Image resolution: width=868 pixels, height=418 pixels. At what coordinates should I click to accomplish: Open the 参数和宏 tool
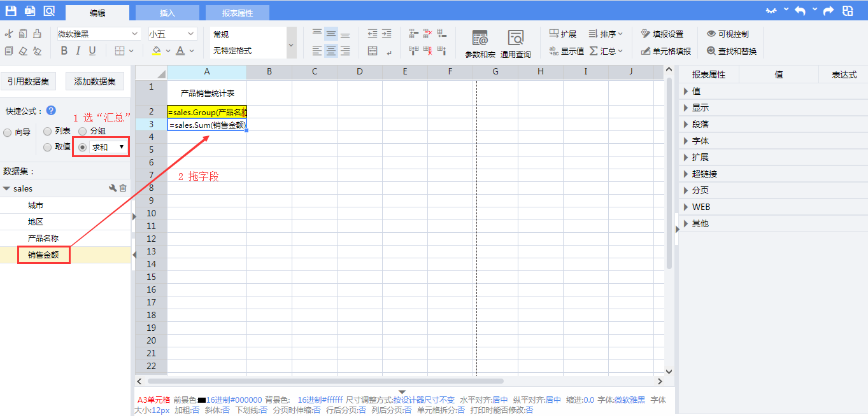coord(480,43)
